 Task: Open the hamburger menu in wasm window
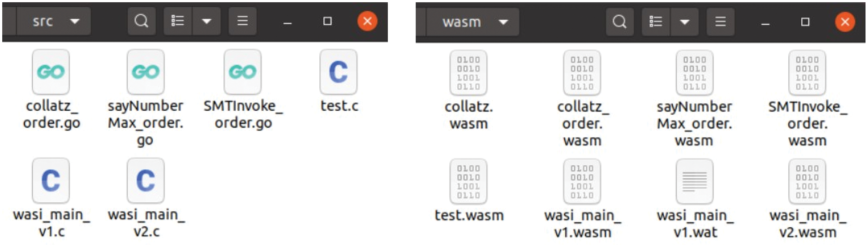720,22
